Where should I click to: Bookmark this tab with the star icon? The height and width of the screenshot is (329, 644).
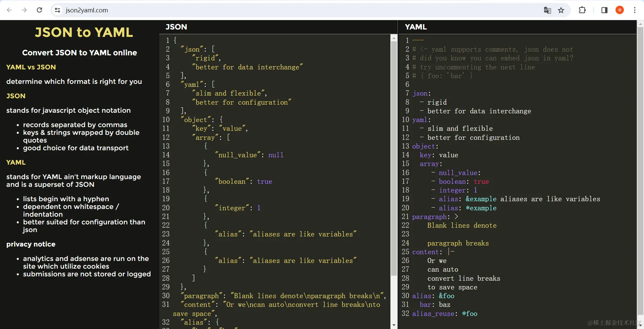(561, 10)
